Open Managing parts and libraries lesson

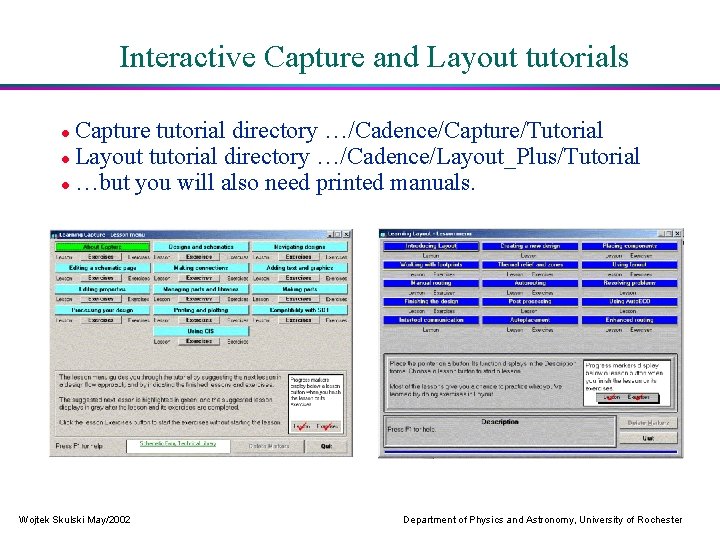click(201, 289)
